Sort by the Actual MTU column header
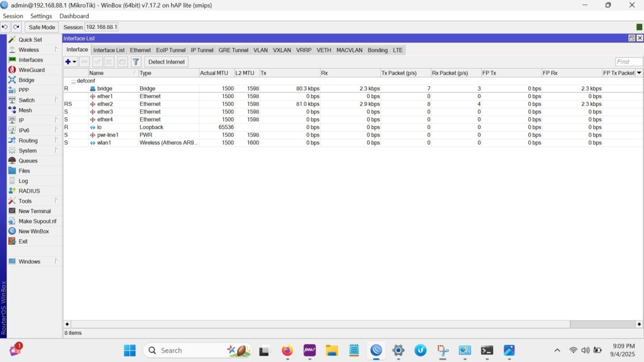The height and width of the screenshot is (362, 644). click(x=216, y=73)
